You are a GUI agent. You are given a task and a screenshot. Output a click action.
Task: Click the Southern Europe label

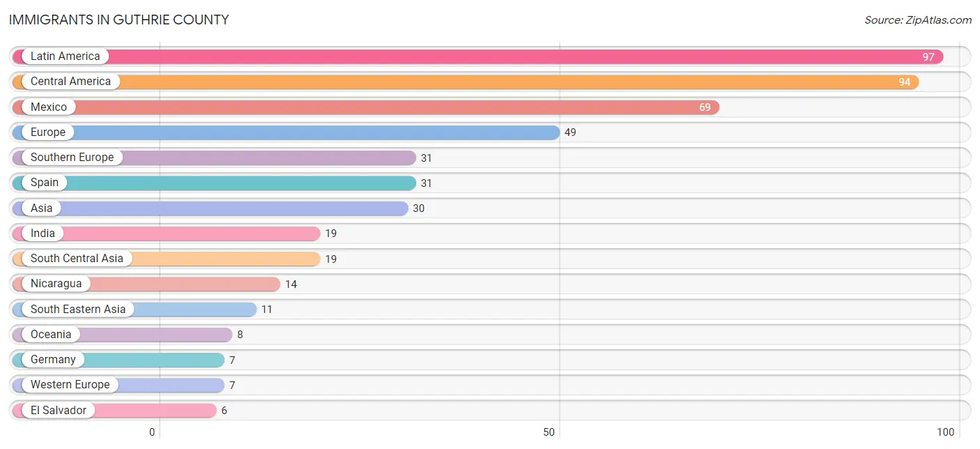pyautogui.click(x=72, y=158)
